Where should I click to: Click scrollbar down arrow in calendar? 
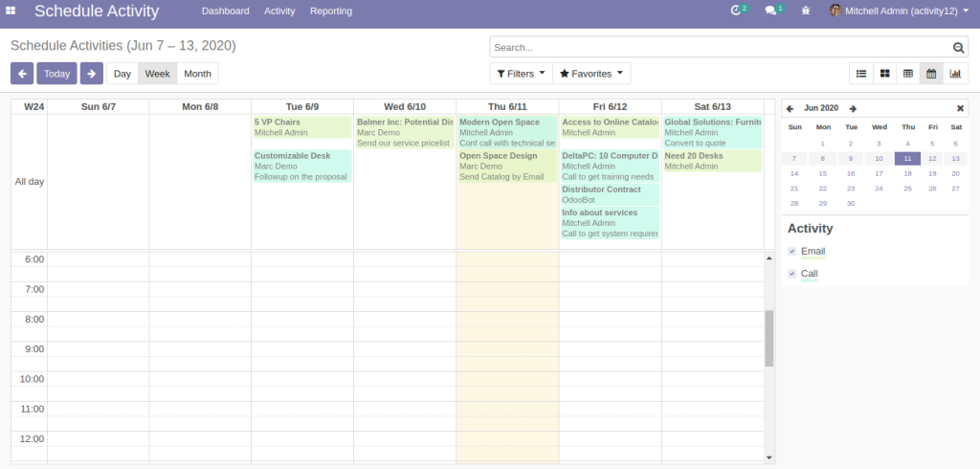[x=768, y=458]
